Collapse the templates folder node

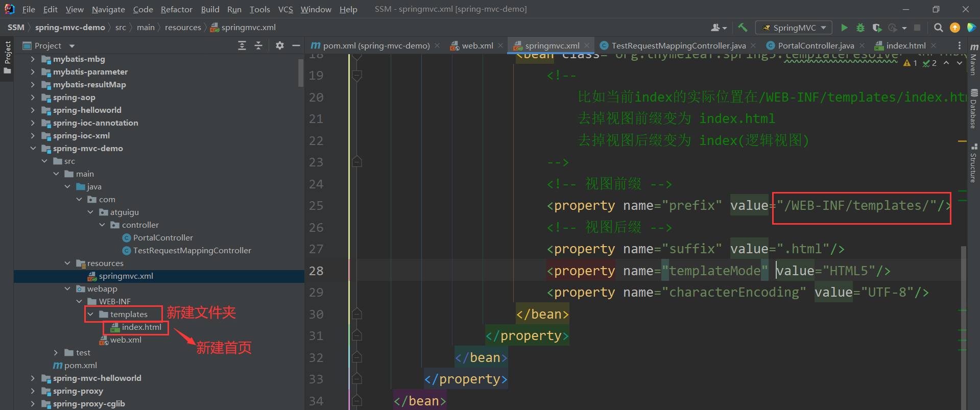pos(91,314)
